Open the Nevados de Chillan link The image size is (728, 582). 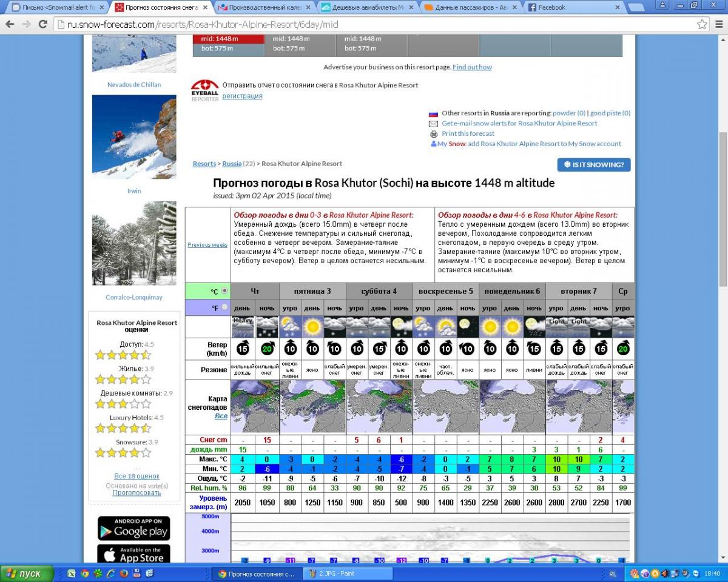pyautogui.click(x=134, y=85)
